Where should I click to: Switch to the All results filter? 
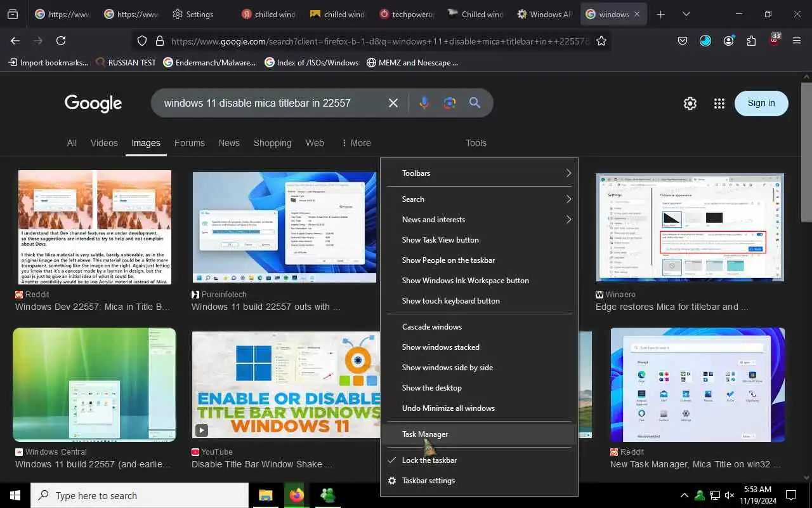[72, 143]
